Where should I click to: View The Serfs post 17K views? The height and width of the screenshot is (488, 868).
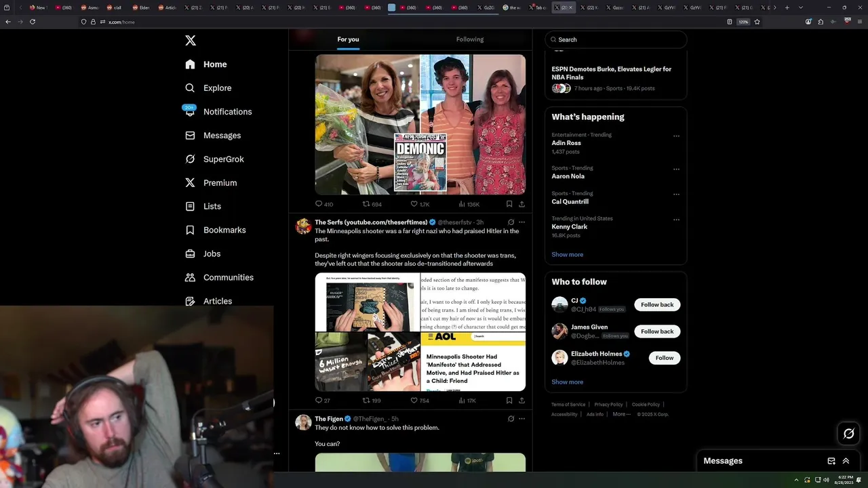pyautogui.click(x=468, y=401)
